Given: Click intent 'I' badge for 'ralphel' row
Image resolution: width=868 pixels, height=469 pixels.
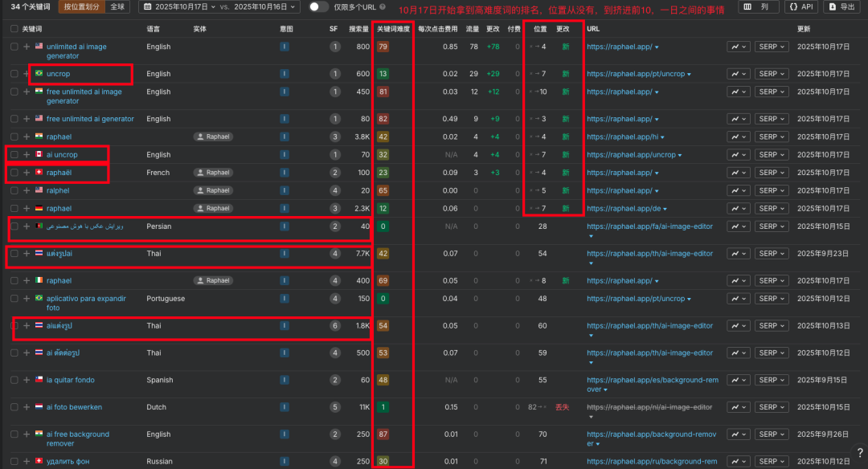Looking at the screenshot, I should click(285, 190).
